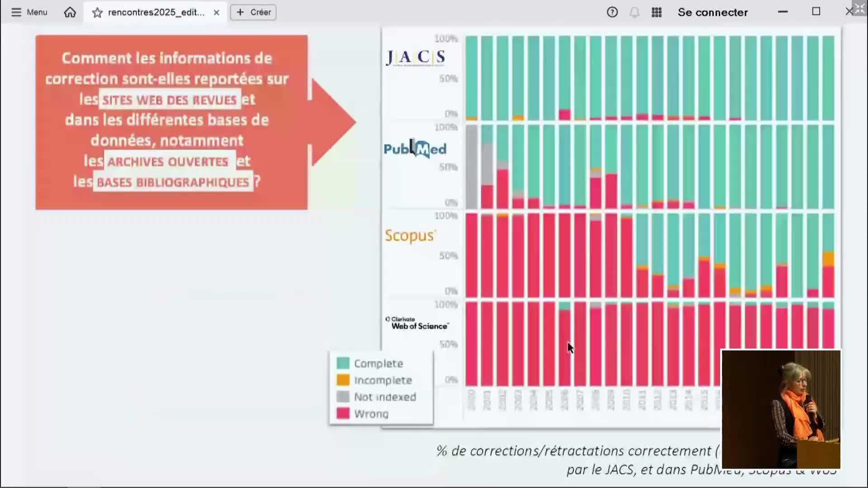
Task: Open the notifications bell
Action: [x=635, y=12]
